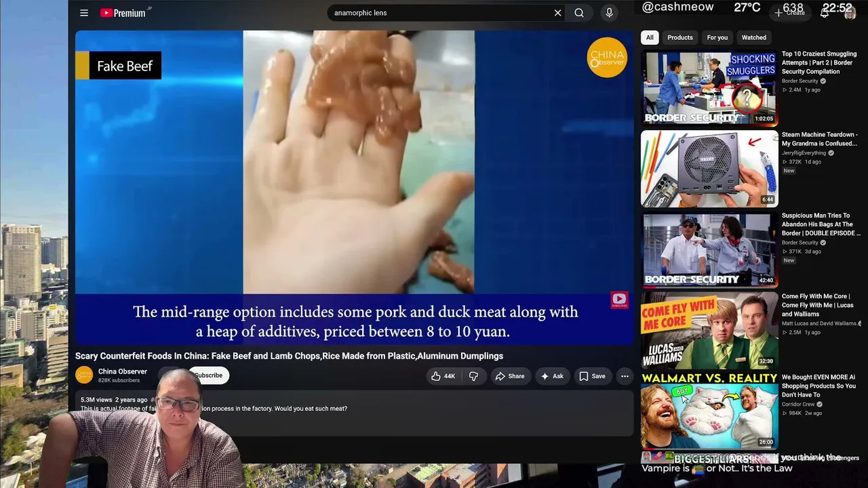Screen dimensions: 868x488
Task: Select the Products filter chip
Action: tap(680, 38)
